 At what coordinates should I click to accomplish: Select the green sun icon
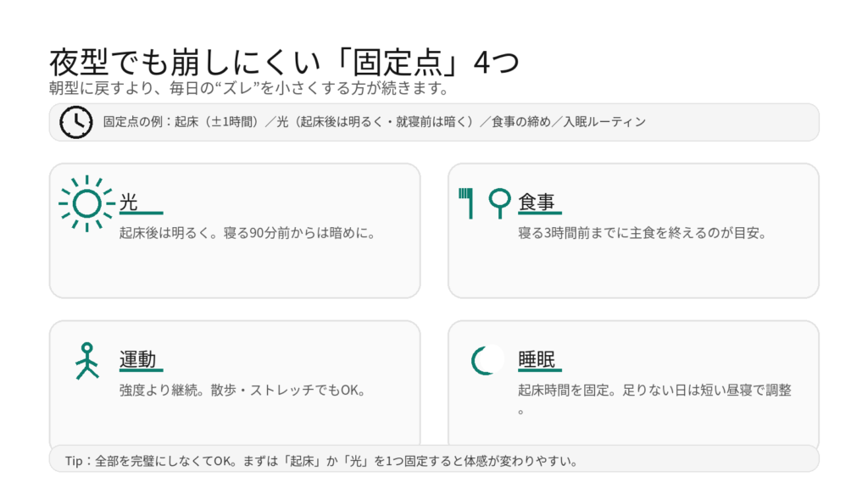click(x=86, y=203)
